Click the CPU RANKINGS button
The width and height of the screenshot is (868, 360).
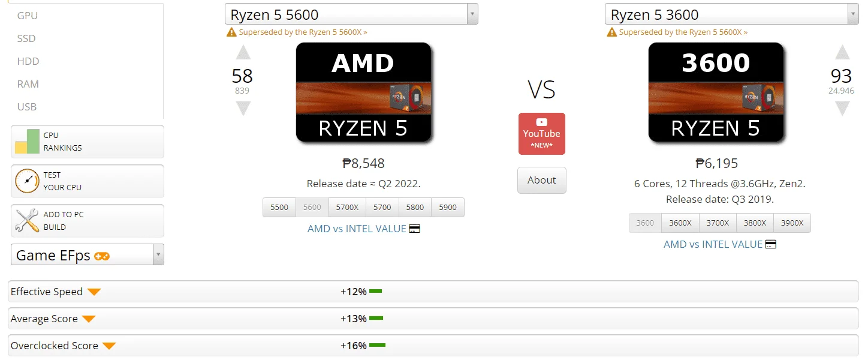click(x=87, y=142)
